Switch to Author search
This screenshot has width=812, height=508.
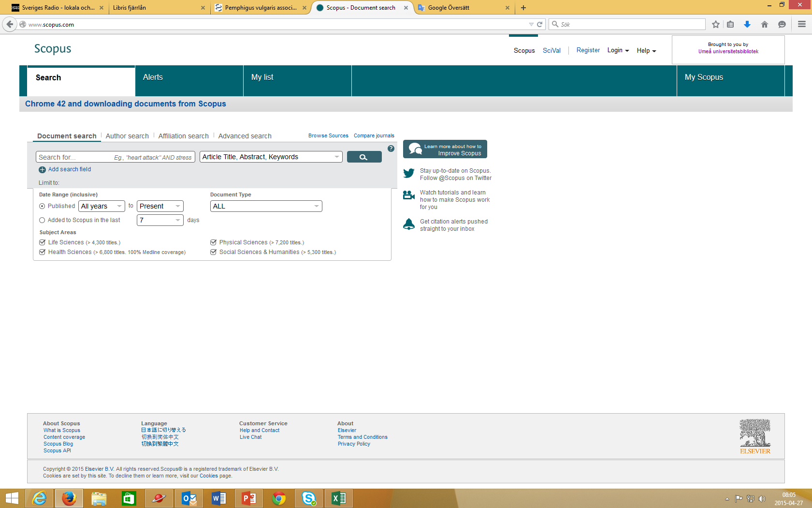pos(127,136)
